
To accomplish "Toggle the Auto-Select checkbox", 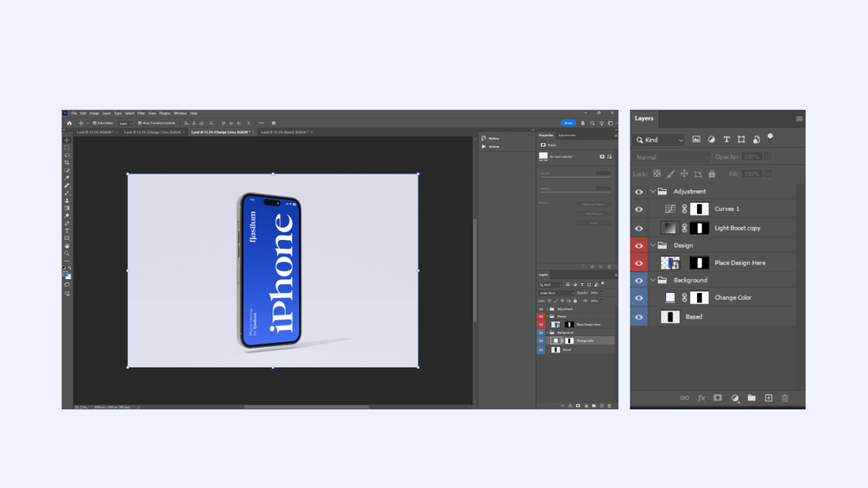I will tap(95, 124).
